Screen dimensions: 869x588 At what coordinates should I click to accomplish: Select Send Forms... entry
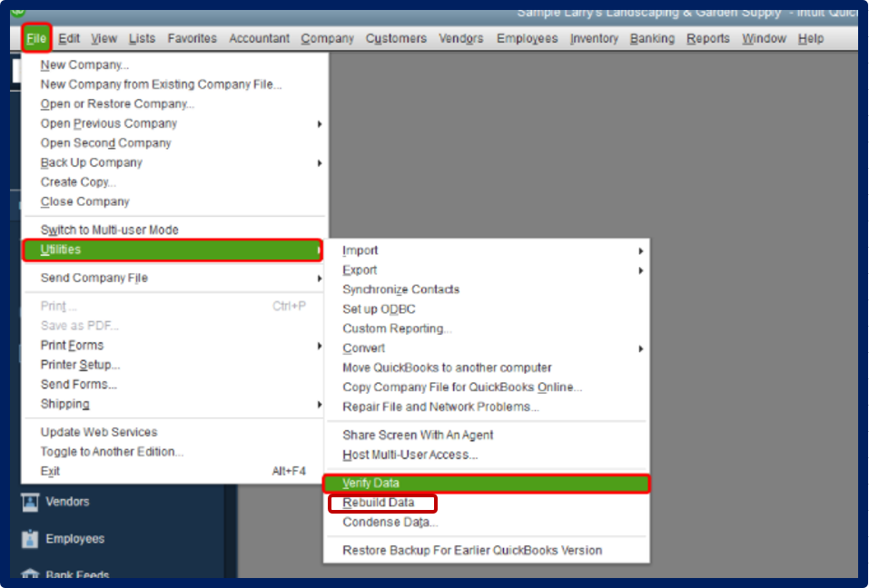(173, 384)
